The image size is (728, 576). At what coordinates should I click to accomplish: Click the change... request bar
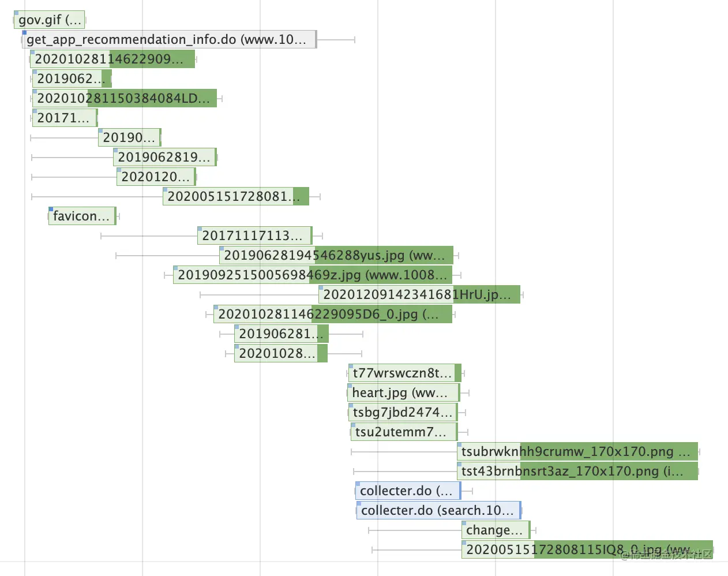tap(496, 530)
